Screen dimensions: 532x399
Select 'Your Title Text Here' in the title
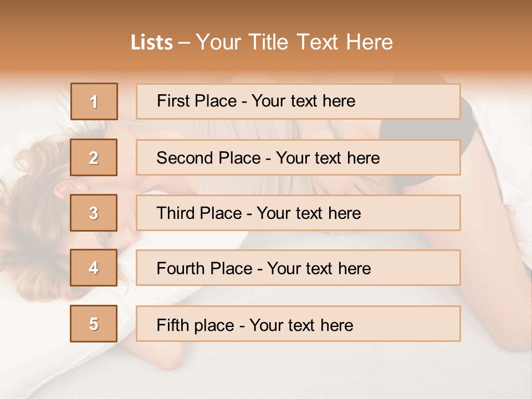coord(294,43)
